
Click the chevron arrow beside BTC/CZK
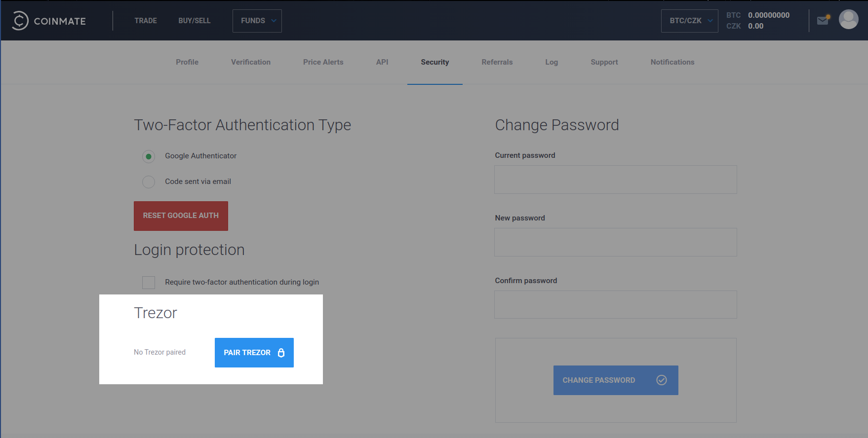[x=710, y=21]
